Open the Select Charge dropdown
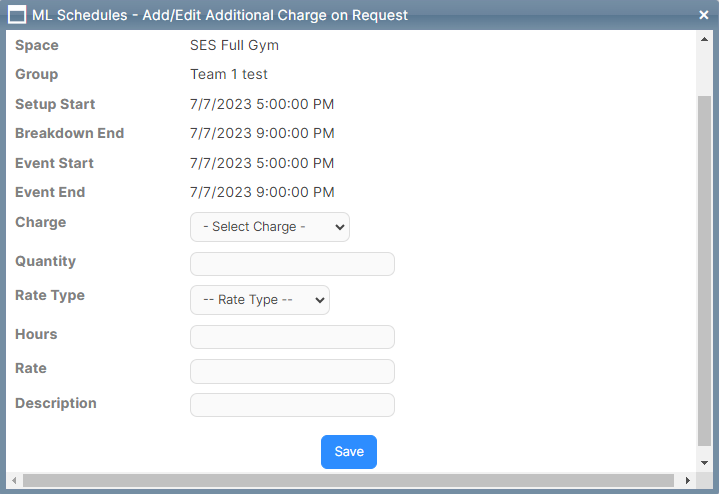The width and height of the screenshot is (719, 494). 270,227
